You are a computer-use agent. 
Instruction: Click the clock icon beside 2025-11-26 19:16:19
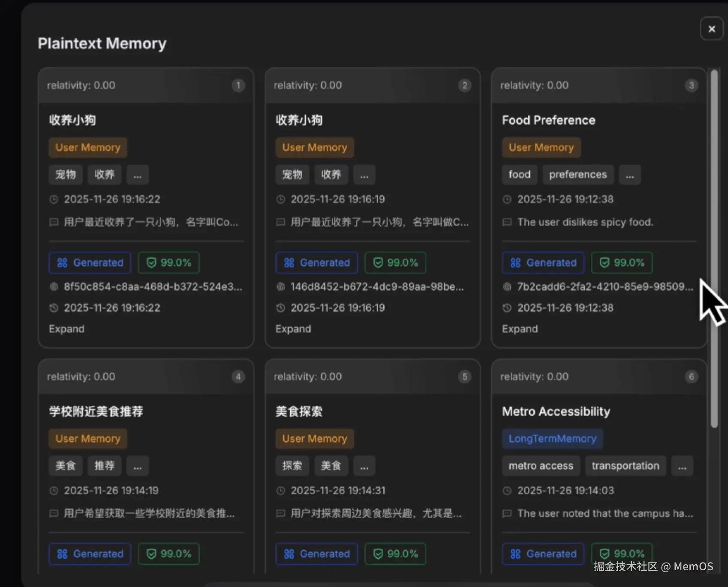(x=280, y=199)
